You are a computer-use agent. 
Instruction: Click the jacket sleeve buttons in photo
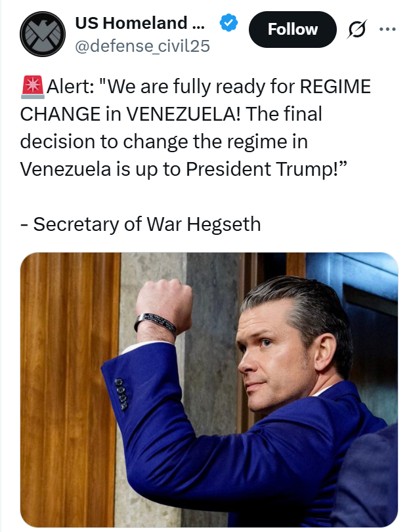pos(121,394)
